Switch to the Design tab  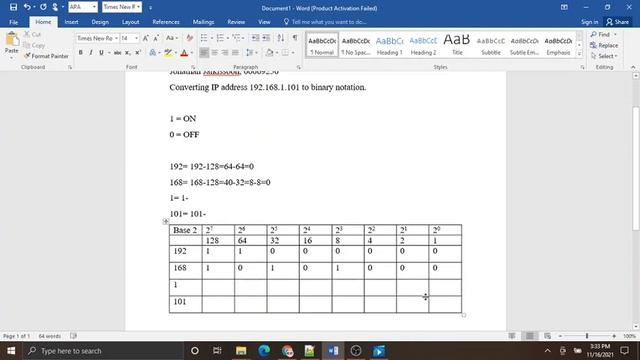(x=100, y=22)
